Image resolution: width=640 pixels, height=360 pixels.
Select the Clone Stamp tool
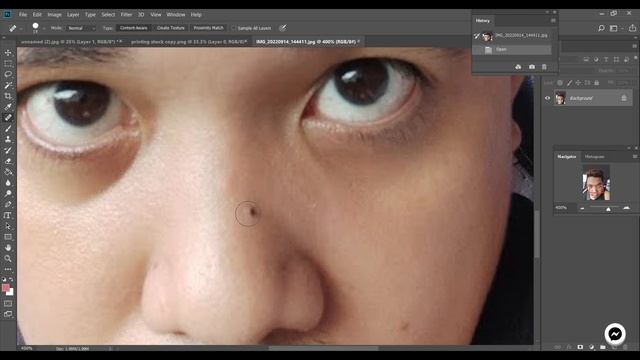8,139
